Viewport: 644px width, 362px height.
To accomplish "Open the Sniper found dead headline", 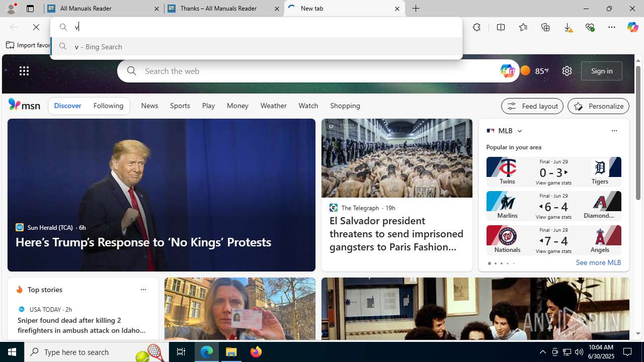I will point(82,325).
